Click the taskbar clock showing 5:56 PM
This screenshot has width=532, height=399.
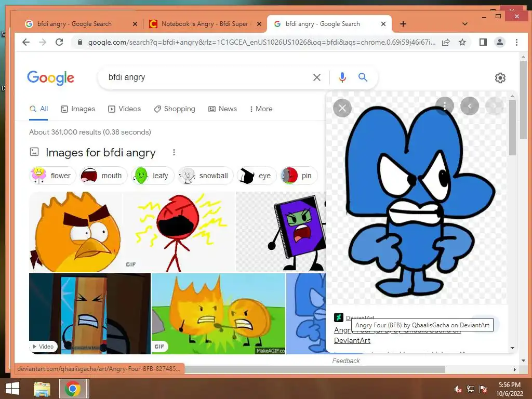tap(510, 389)
